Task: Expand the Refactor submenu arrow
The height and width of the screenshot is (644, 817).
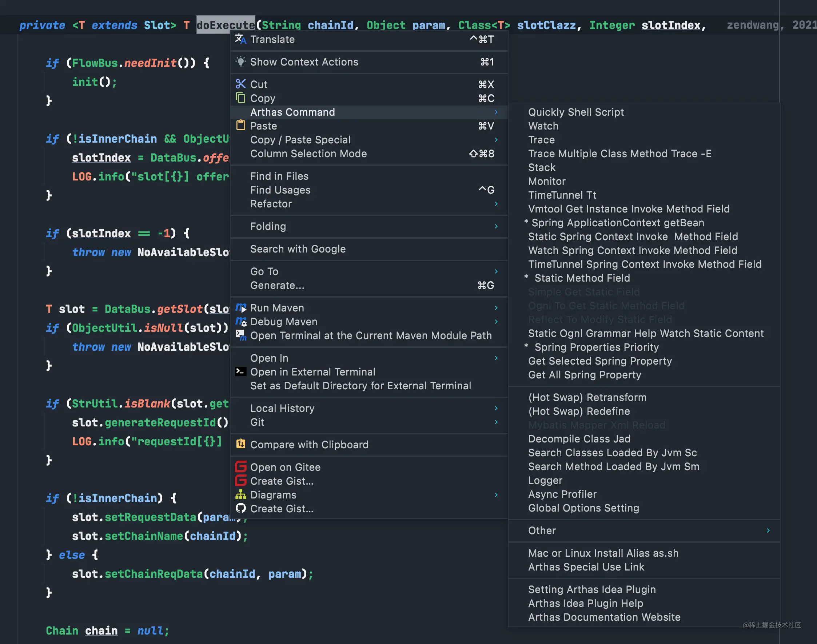Action: tap(496, 204)
